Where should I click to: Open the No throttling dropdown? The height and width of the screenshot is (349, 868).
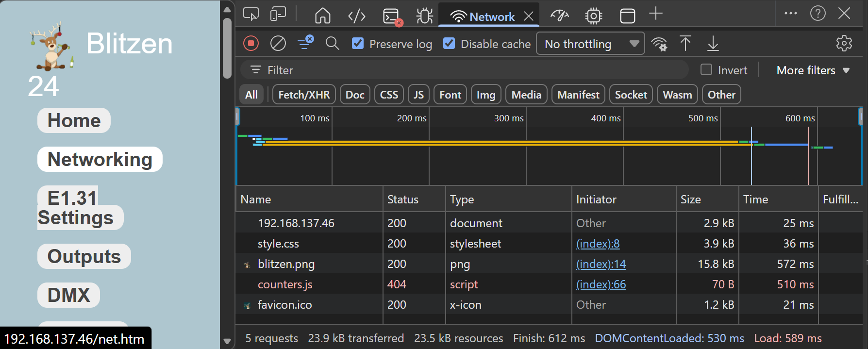590,44
